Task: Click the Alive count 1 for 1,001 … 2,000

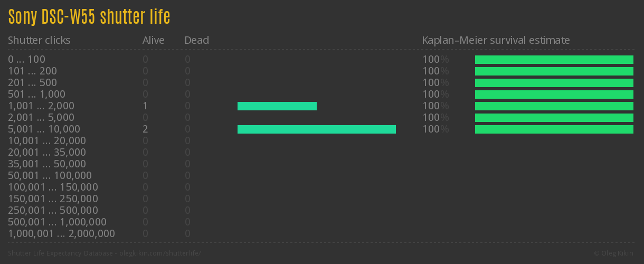Action: [145, 106]
